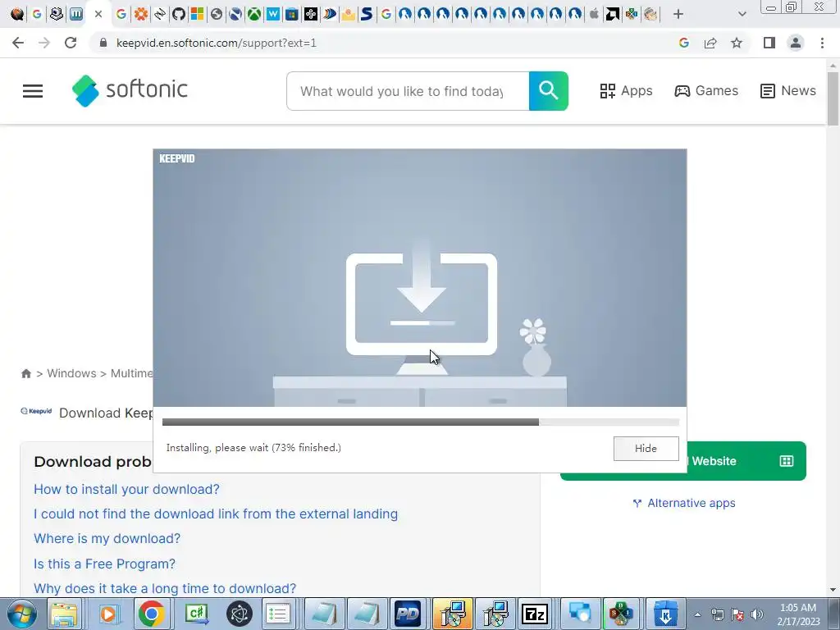Viewport: 840px width, 630px height.
Task: Open Chrome profile avatar
Action: [x=796, y=43]
